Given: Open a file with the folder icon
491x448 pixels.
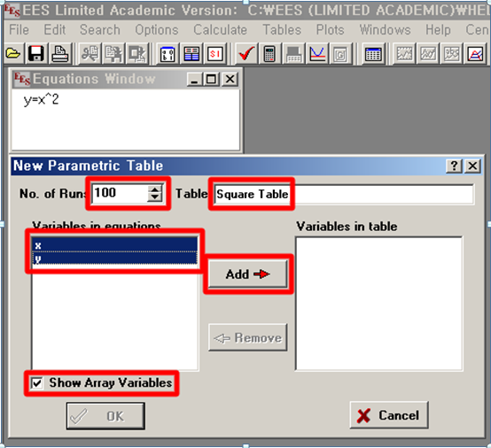Looking at the screenshot, I should 12,54.
